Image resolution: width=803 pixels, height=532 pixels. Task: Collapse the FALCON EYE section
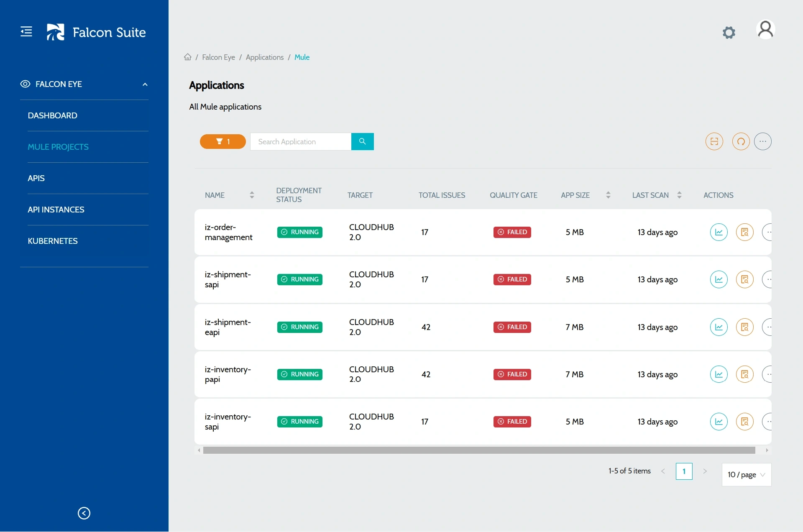click(145, 84)
